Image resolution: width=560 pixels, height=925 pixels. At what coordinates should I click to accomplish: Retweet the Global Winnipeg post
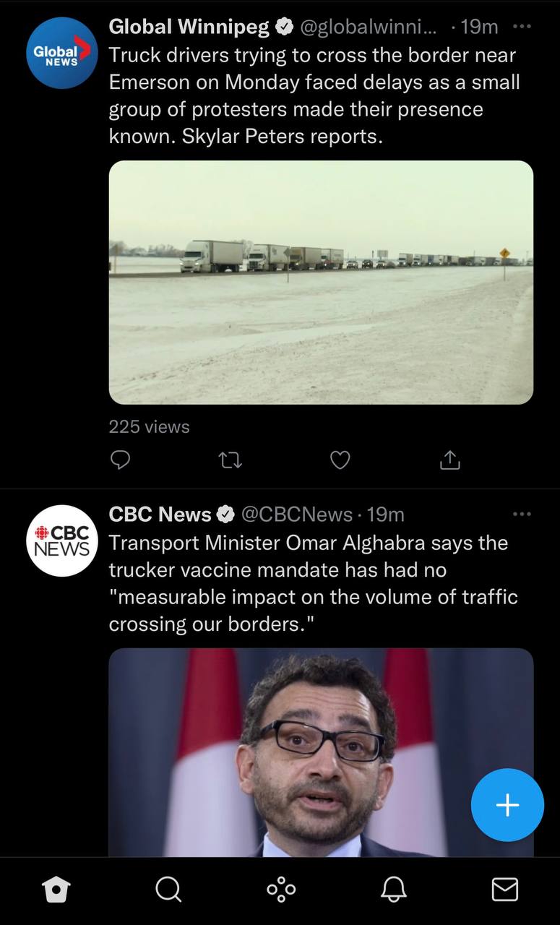[x=231, y=460]
